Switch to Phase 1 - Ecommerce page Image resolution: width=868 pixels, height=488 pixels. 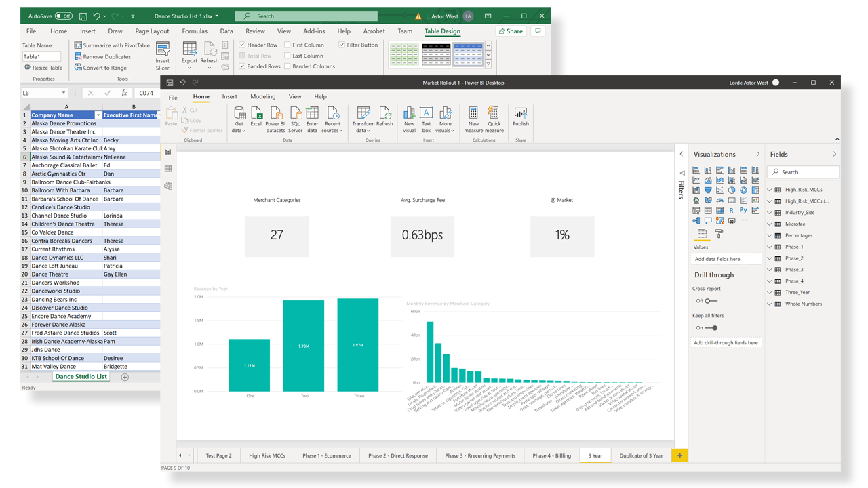327,455
